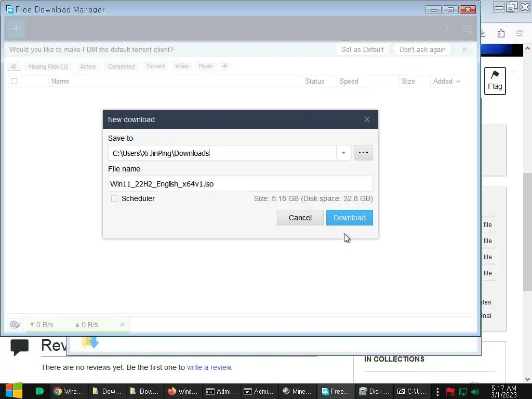
Task: Open the FDM hamburger menu
Action: (x=467, y=29)
